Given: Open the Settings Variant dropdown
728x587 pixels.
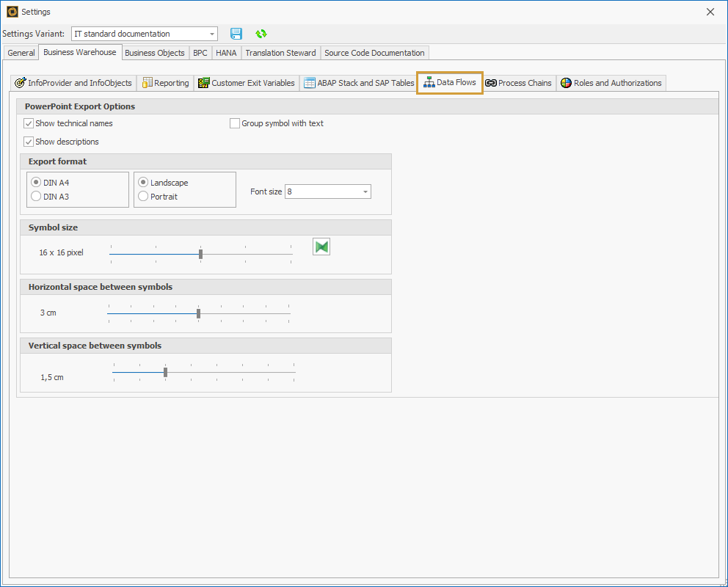Looking at the screenshot, I should (x=212, y=34).
